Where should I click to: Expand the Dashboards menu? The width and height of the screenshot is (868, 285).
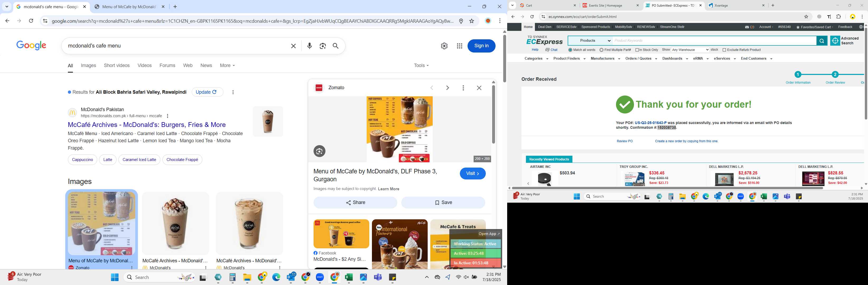pyautogui.click(x=675, y=59)
